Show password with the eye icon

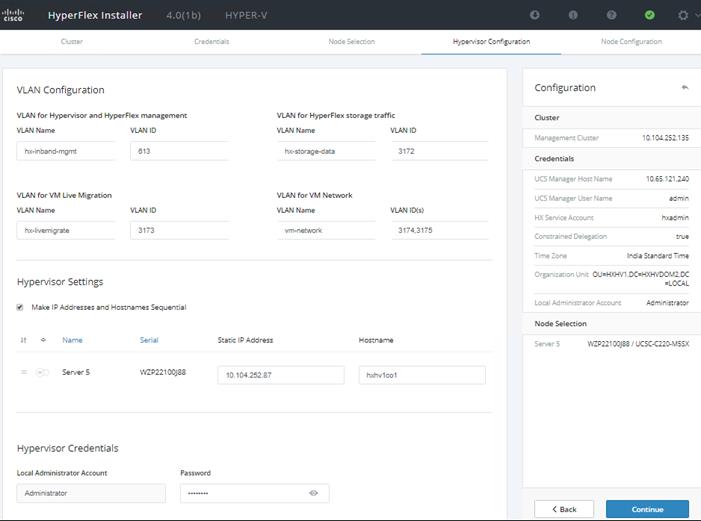[313, 493]
